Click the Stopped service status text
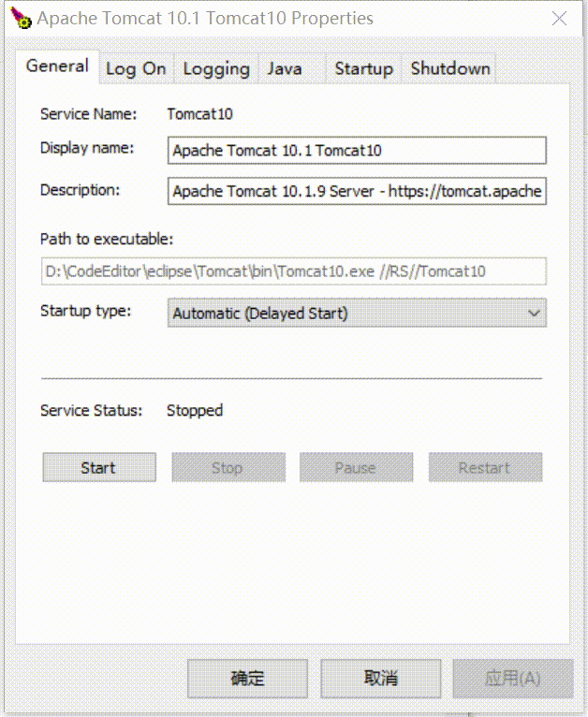This screenshot has height=717, width=588. coord(195,411)
